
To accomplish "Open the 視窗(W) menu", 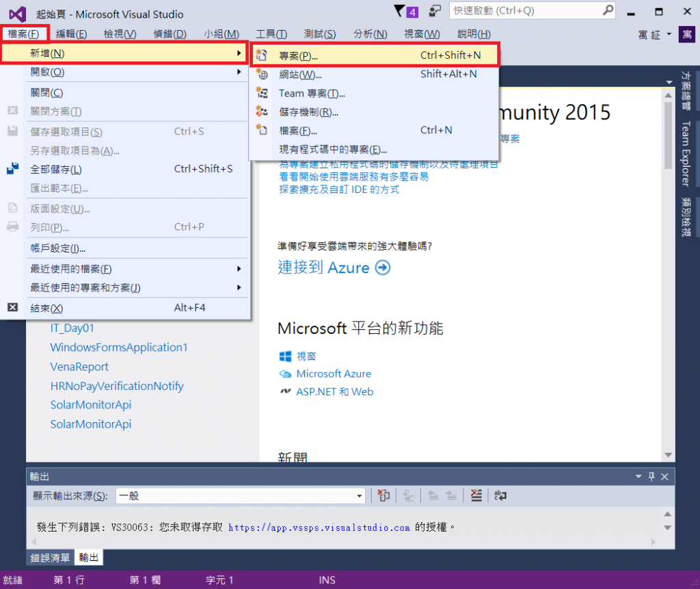I will [422, 34].
